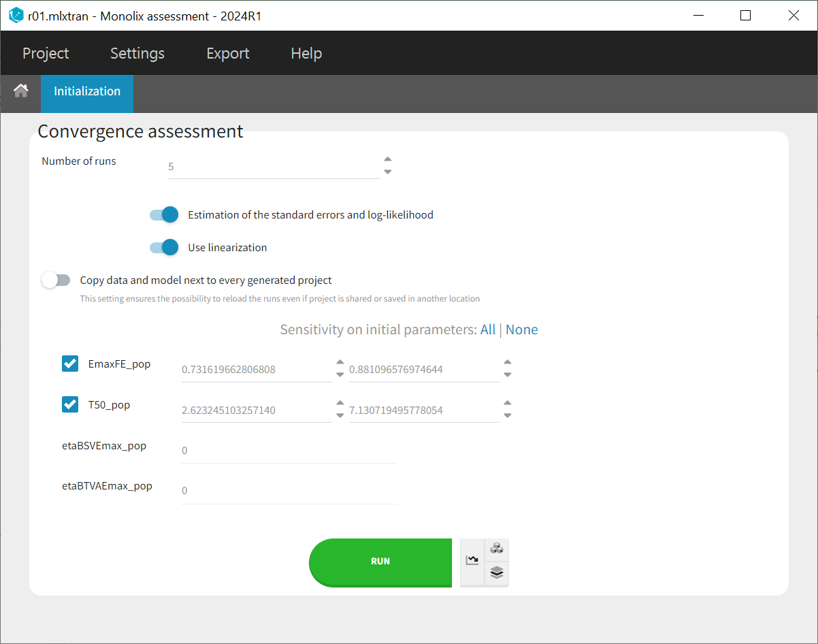This screenshot has width=818, height=644.
Task: Disable estimation of standard errors and log-likelihood
Action: coord(163,214)
